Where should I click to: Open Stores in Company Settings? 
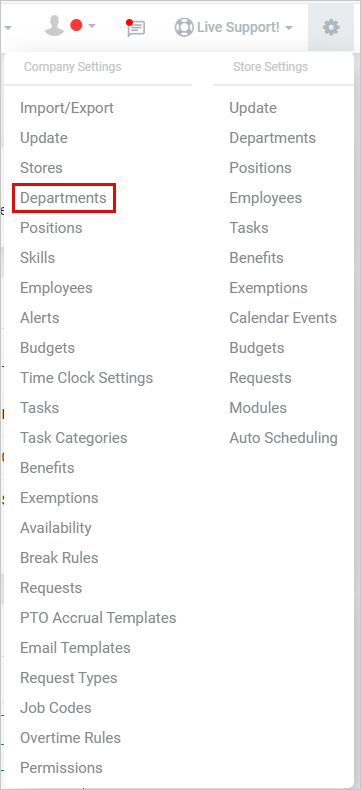tap(41, 168)
